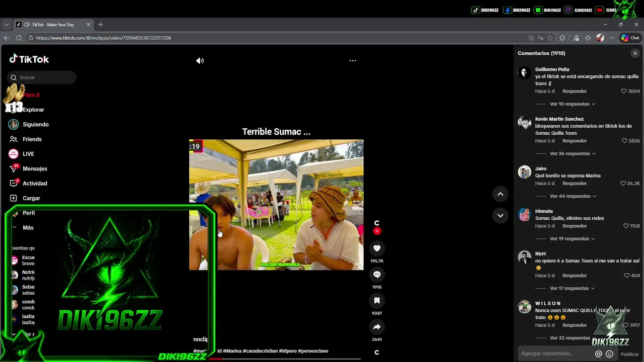Screen dimensions: 644x362
Task: Click the browser address bar URL
Action: click(x=104, y=38)
